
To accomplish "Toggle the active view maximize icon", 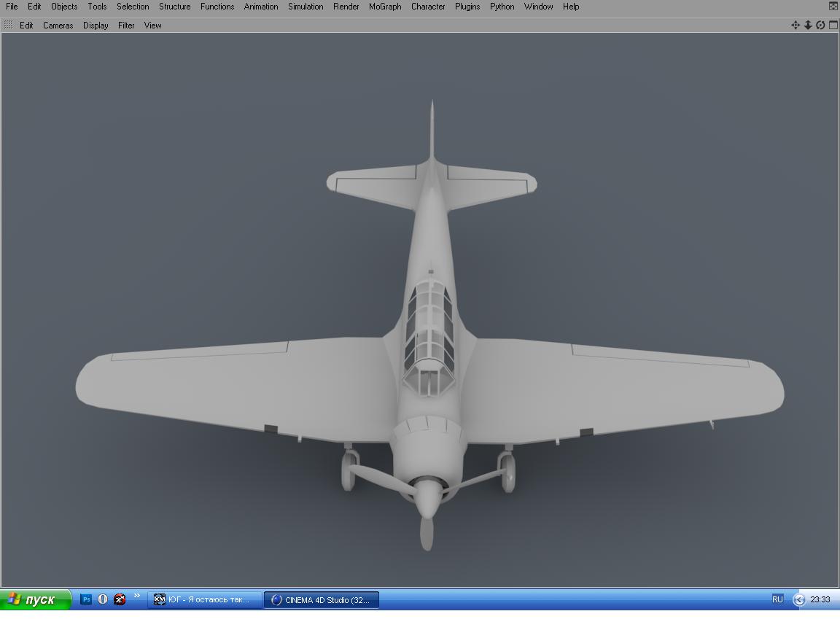I will click(x=833, y=25).
